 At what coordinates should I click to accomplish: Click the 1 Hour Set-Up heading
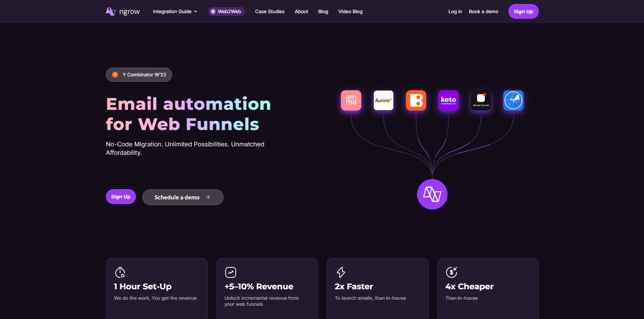pos(143,287)
